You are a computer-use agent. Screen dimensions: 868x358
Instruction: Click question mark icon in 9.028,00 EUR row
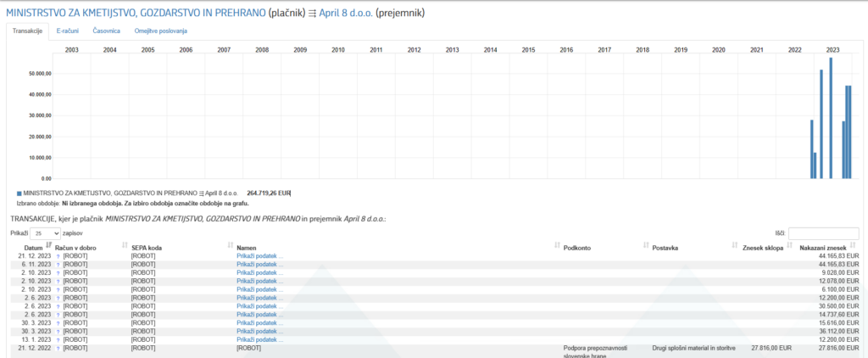[58, 273]
